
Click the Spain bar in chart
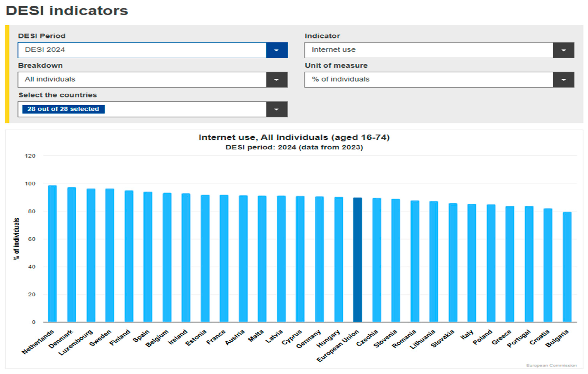[x=148, y=256]
